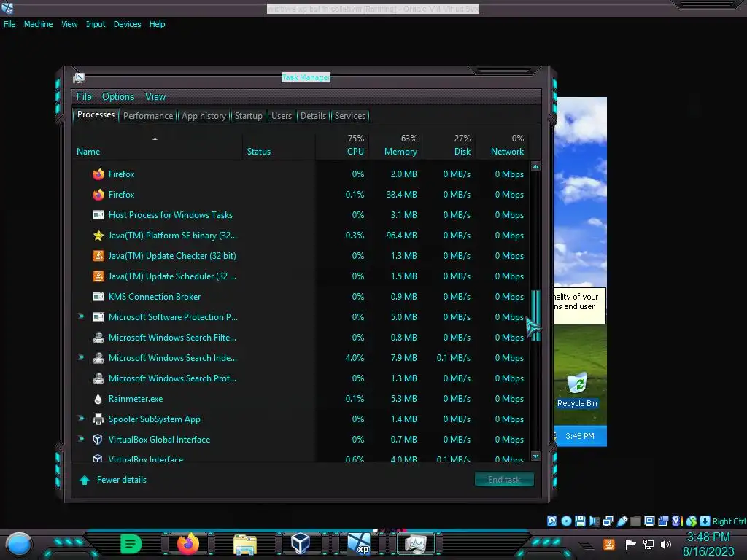Click the Java Update Checker icon
747x560 pixels.
click(98, 256)
